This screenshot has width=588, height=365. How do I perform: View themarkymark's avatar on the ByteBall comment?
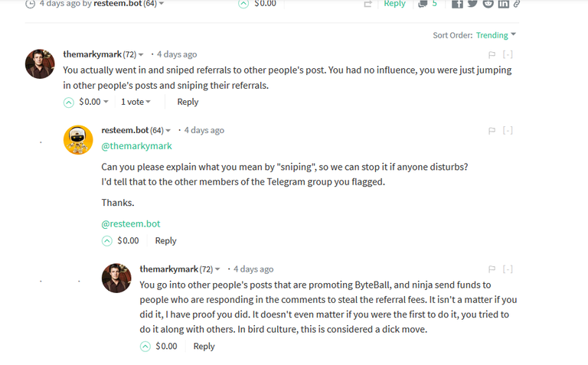click(116, 278)
